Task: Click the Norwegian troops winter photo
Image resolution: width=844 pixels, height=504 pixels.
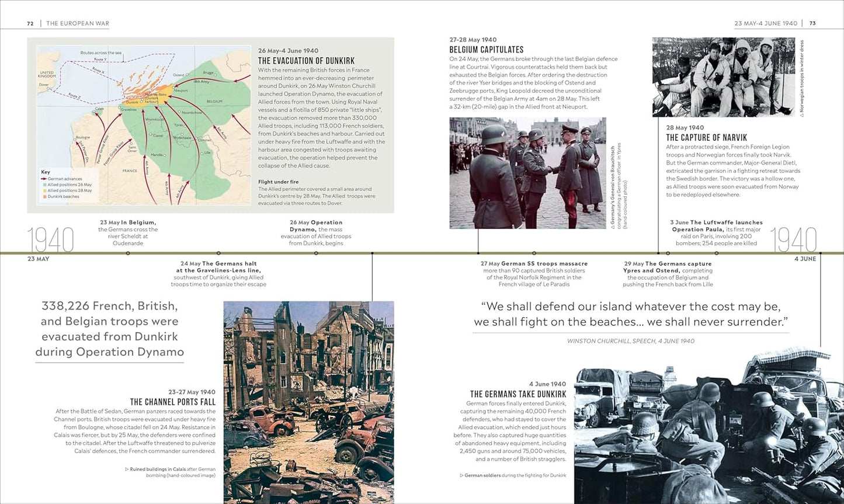Action: point(724,77)
